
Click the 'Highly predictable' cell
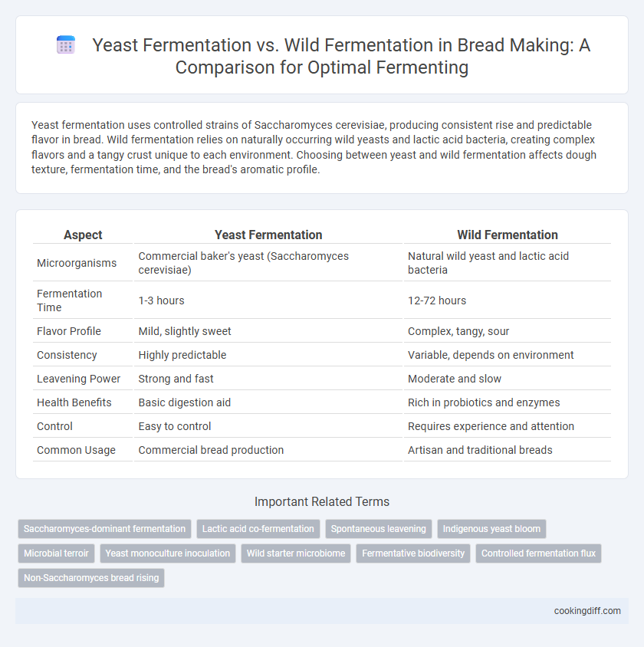coord(268,355)
